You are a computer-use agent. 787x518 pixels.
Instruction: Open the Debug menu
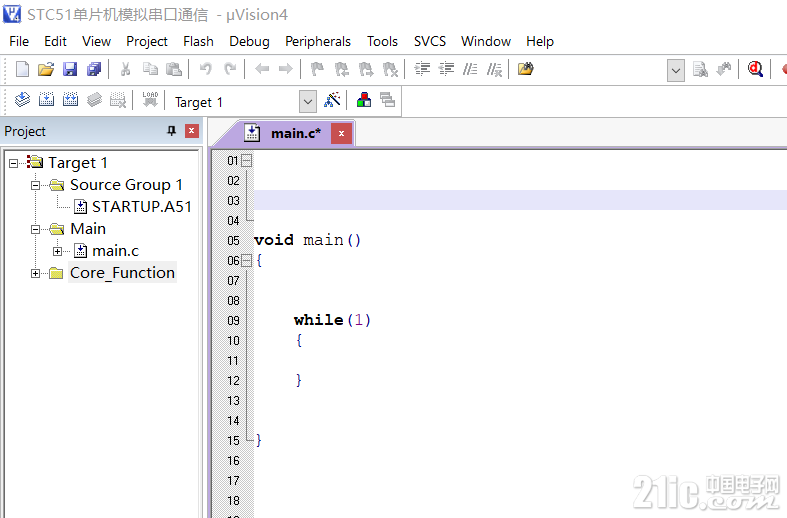(x=249, y=41)
